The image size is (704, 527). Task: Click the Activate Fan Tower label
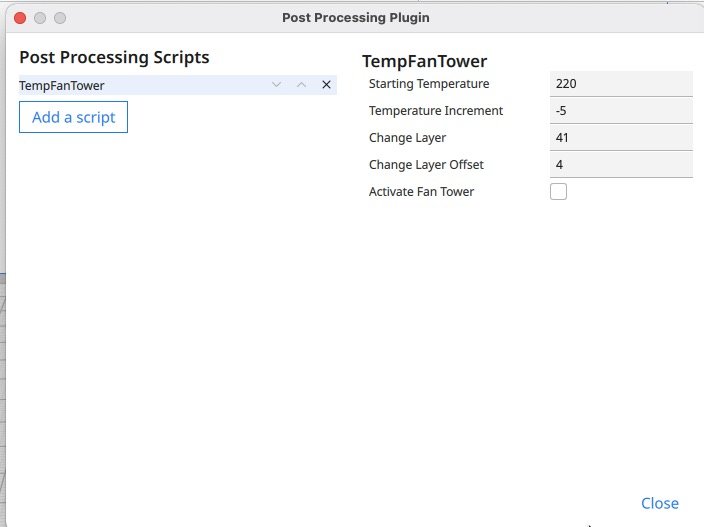point(421,191)
